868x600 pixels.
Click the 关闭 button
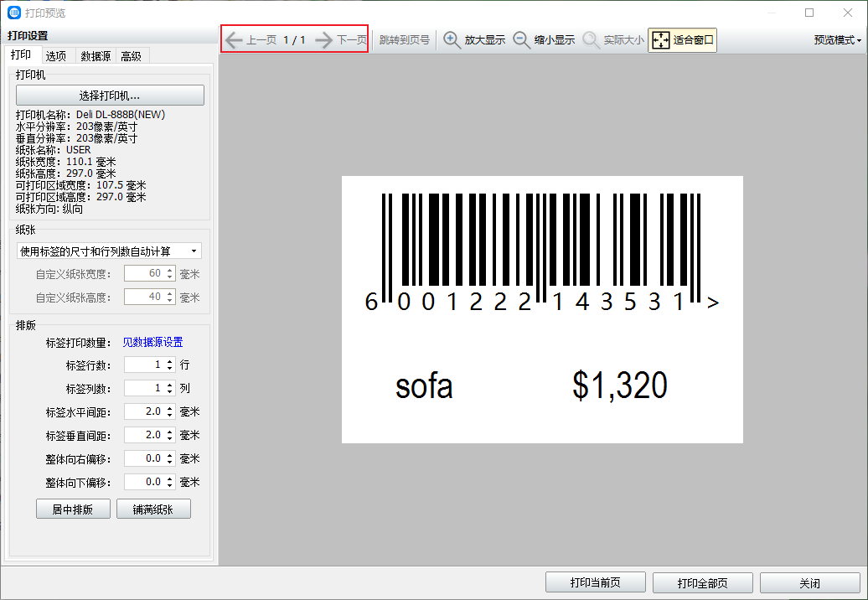(x=809, y=582)
